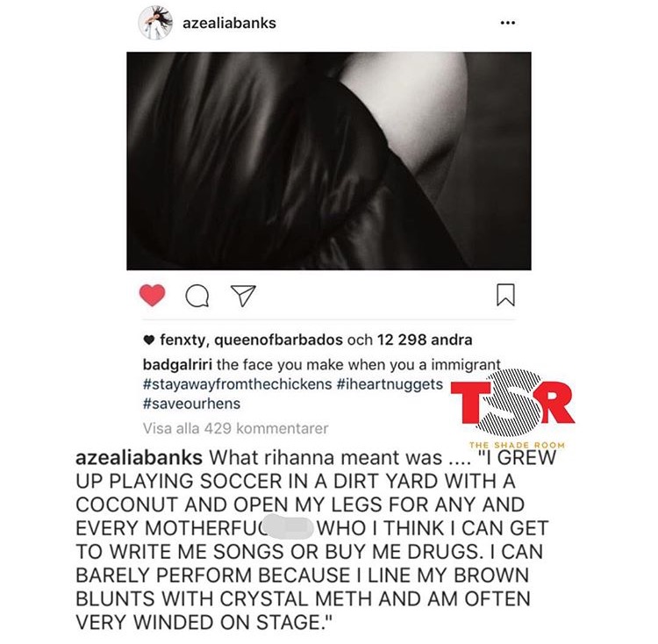The height and width of the screenshot is (644, 658).
Task: Expand Visa alla 429 kommentarer
Action: point(235,428)
